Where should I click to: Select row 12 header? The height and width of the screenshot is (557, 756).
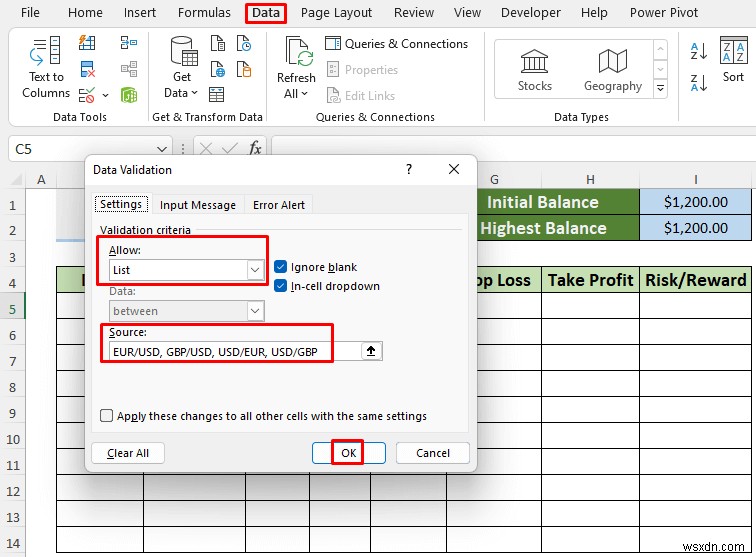(x=13, y=491)
